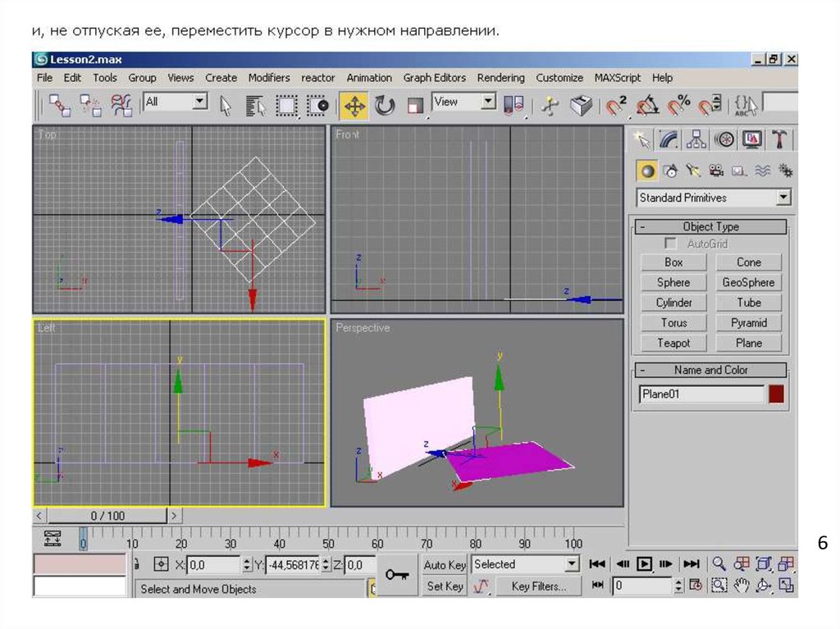
Task: Open the Standard Primitives dropdown
Action: coord(783,198)
